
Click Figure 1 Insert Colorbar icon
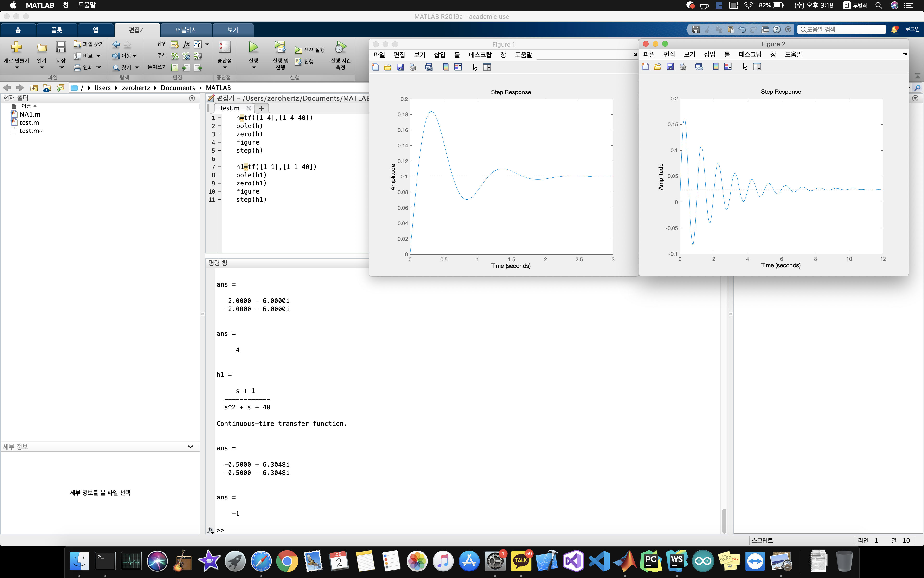(445, 67)
